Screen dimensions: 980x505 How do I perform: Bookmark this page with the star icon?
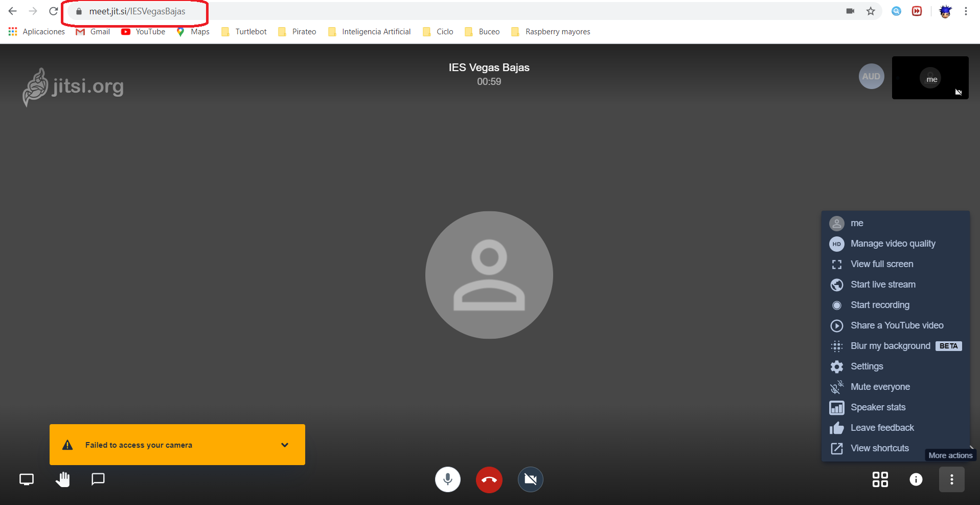[x=871, y=11]
